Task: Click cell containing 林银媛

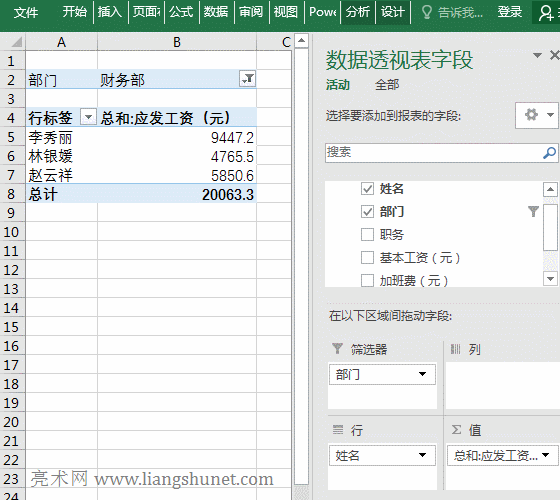Action: [x=61, y=156]
